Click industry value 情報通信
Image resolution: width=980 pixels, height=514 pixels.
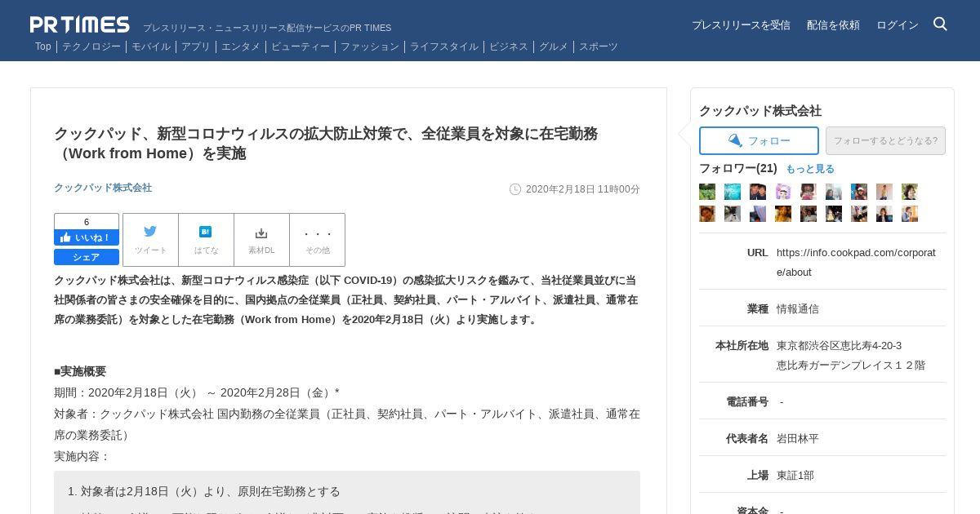pyautogui.click(x=798, y=309)
